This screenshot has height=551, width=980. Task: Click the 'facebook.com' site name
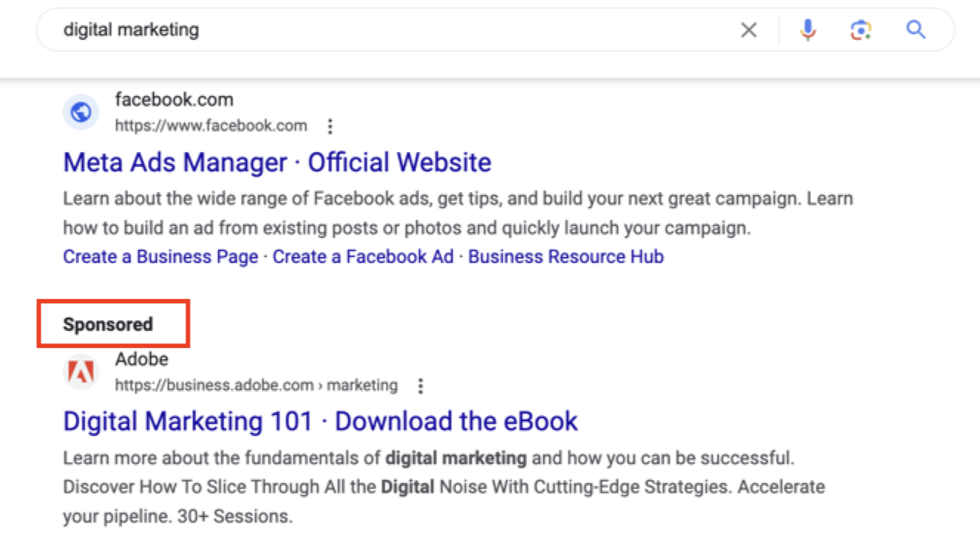coord(174,100)
